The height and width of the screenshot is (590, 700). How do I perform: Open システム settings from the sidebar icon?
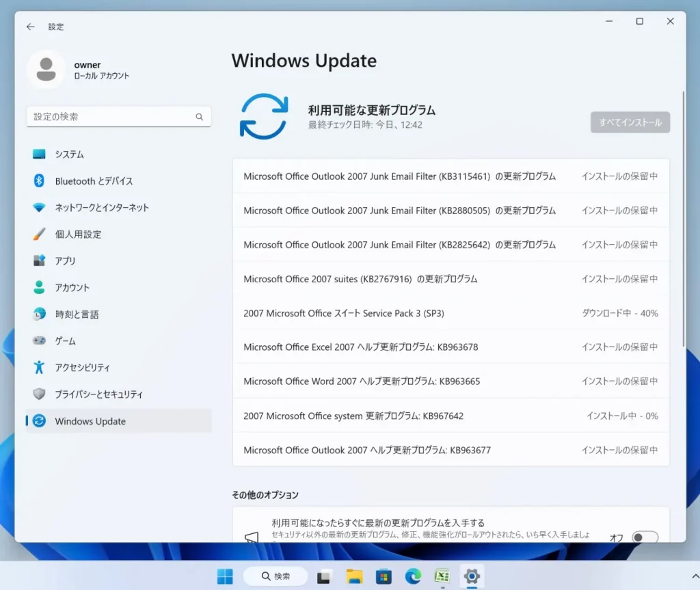click(40, 154)
